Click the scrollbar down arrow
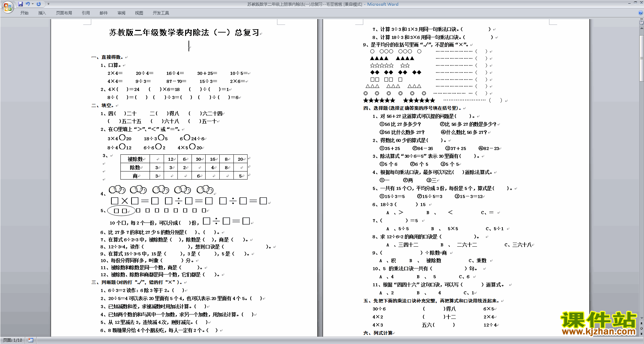The height and width of the screenshot is (344, 644). pos(641,318)
